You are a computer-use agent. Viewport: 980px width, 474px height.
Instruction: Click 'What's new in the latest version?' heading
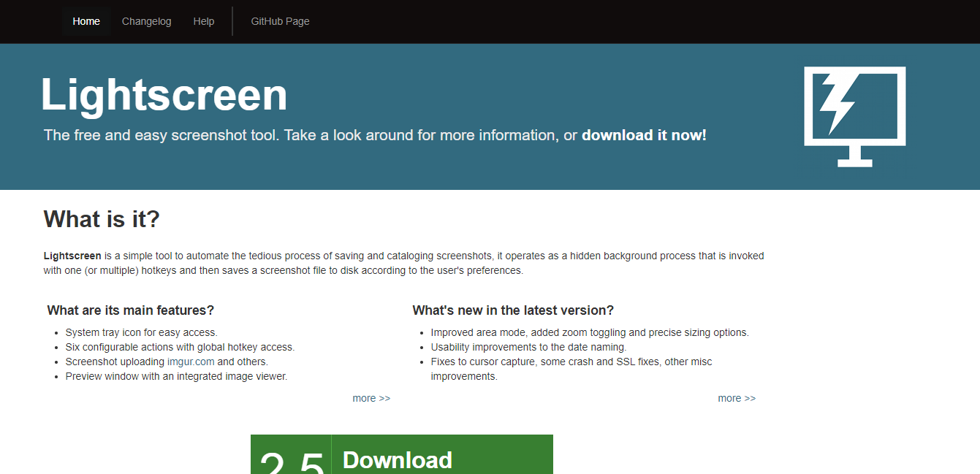(x=513, y=310)
